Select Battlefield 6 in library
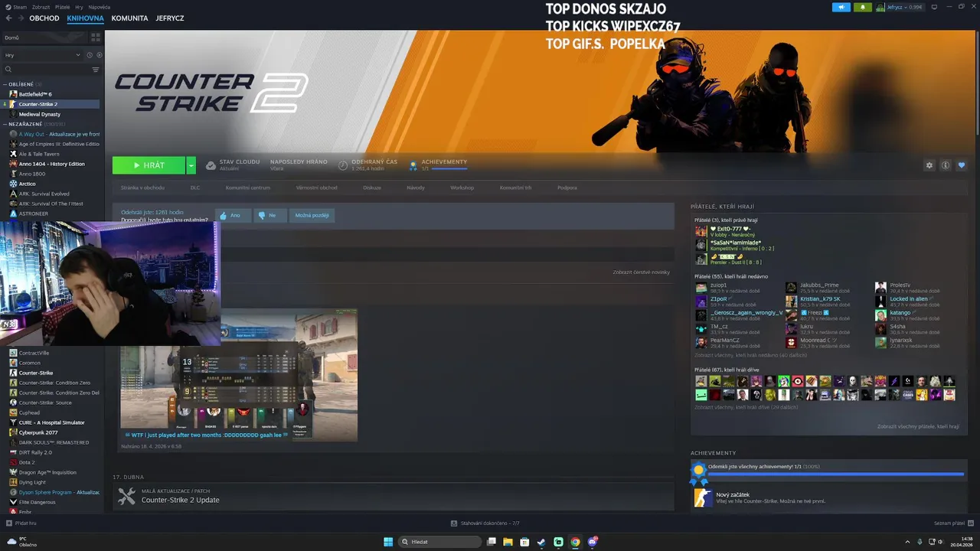This screenshot has height=551, width=980. pos(35,94)
